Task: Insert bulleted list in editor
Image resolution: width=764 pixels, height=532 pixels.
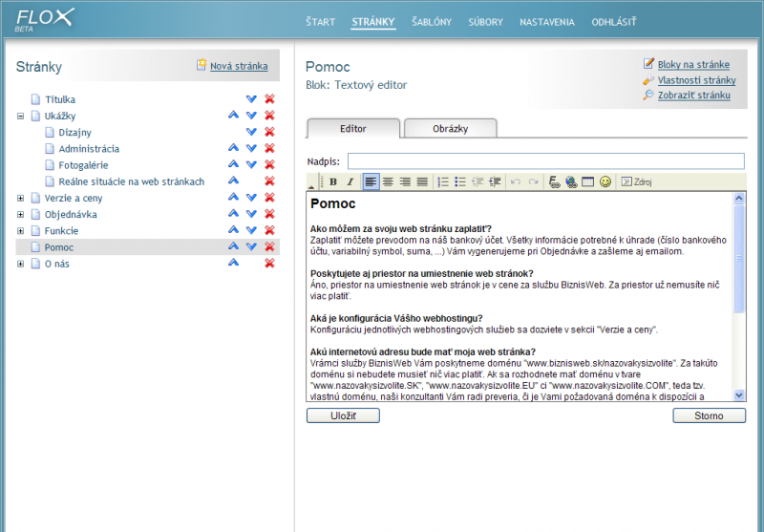Action: click(460, 181)
